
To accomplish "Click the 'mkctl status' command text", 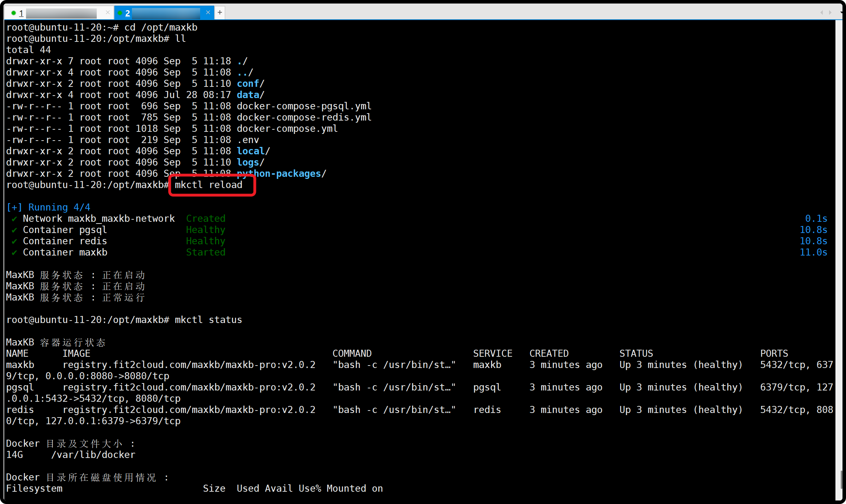I will click(209, 320).
